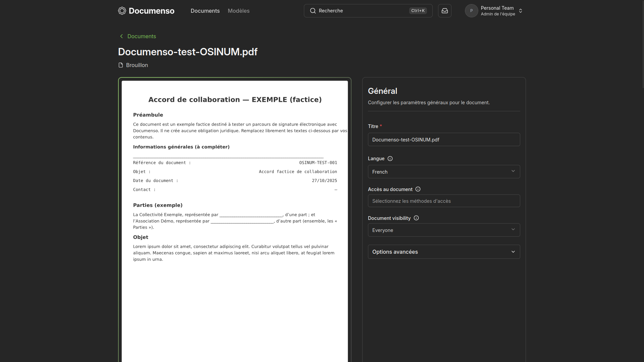This screenshot has height=362, width=644.
Task: Click the Documents breadcrumb link
Action: (x=142, y=36)
